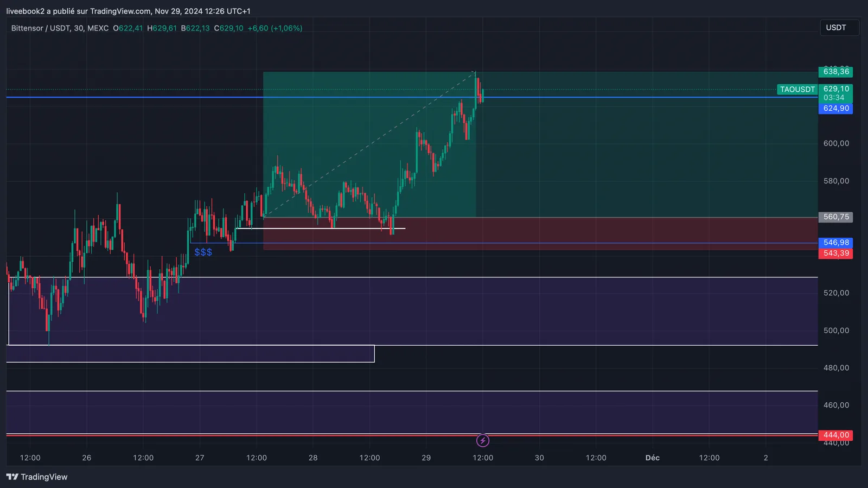The width and height of the screenshot is (868, 488).
Task: Click the $$$ liquidity annotation
Action: pos(203,252)
